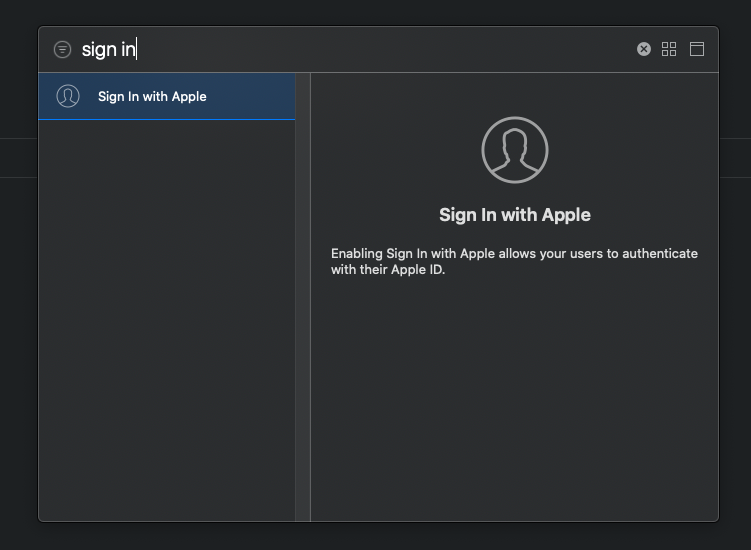Select Sign In with Apple row
This screenshot has height=550, width=751.
[x=167, y=96]
